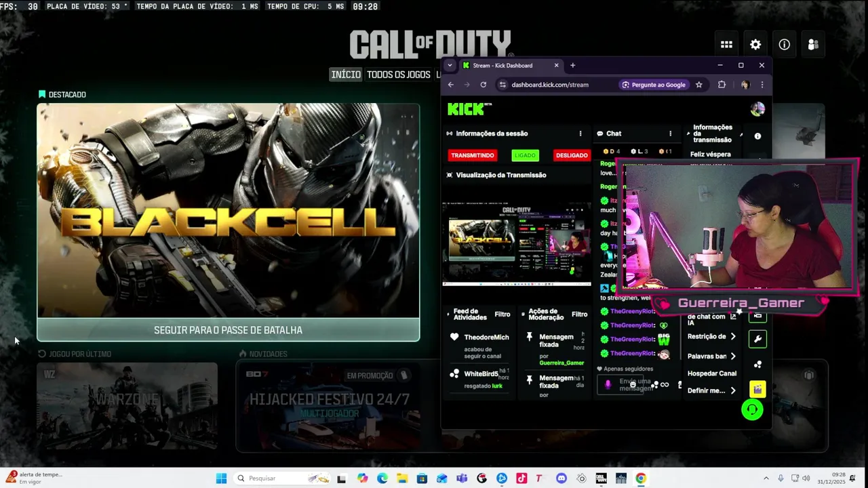Click the first Mensagem fixada pin icon
868x488 pixels.
coord(530,336)
